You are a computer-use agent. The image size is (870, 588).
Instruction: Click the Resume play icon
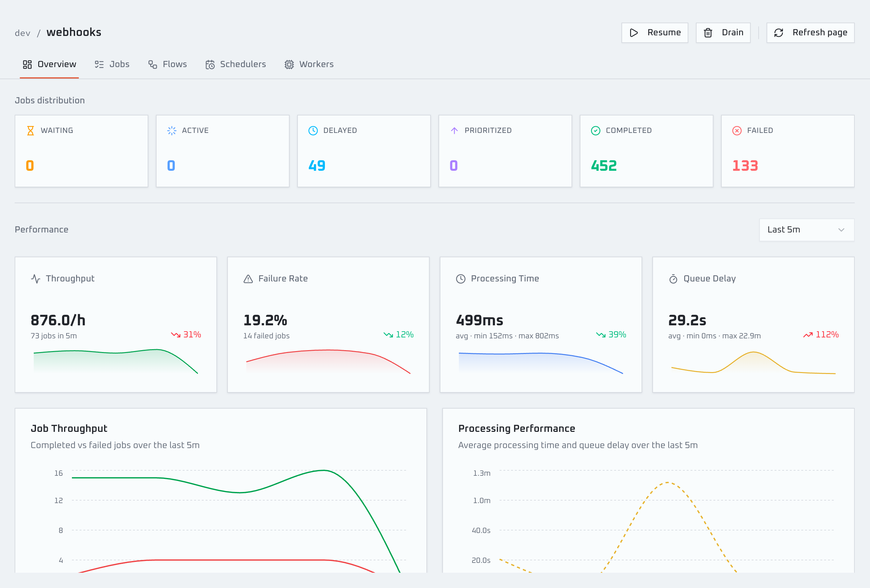click(634, 33)
